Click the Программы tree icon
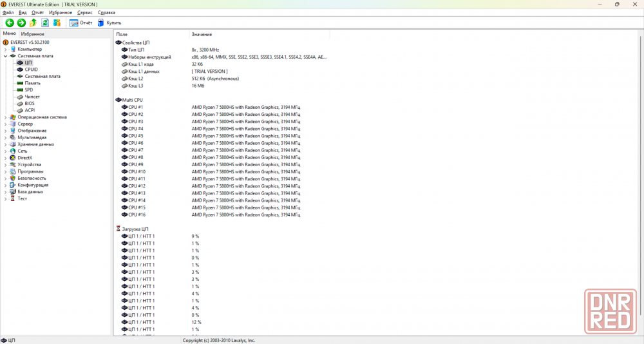The height and width of the screenshot is (344, 644). pos(13,171)
